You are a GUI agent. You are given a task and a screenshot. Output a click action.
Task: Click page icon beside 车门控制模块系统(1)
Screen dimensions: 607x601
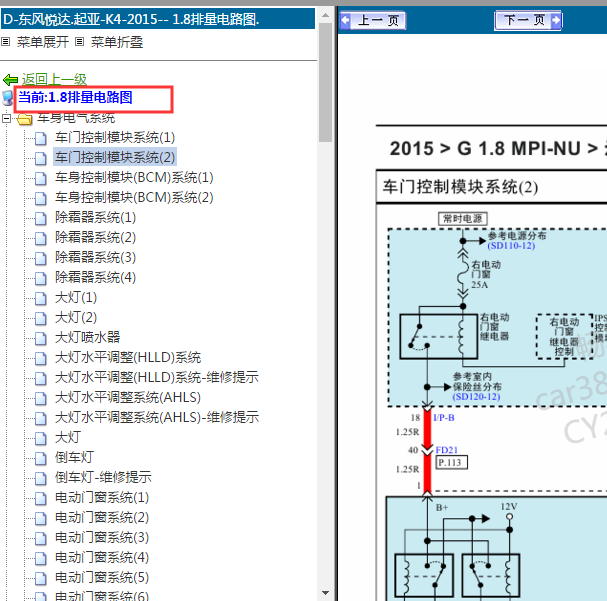point(41,138)
